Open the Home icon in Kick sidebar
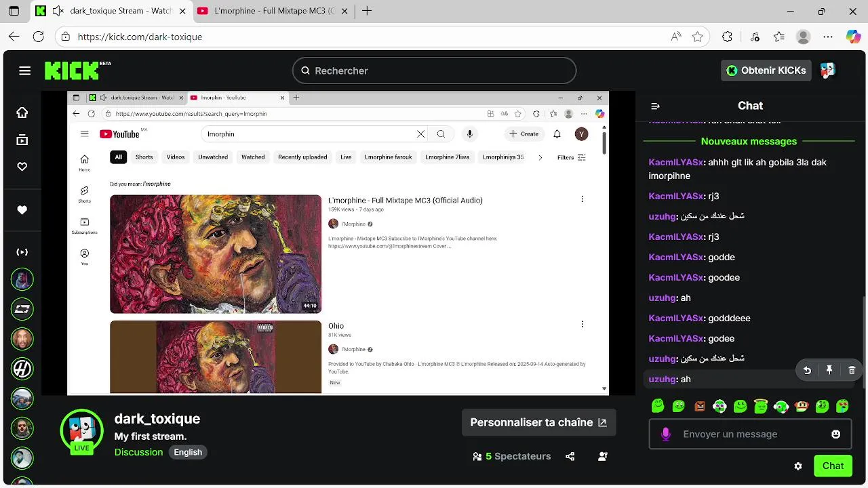Screen dimensions: 868x488 [22, 113]
